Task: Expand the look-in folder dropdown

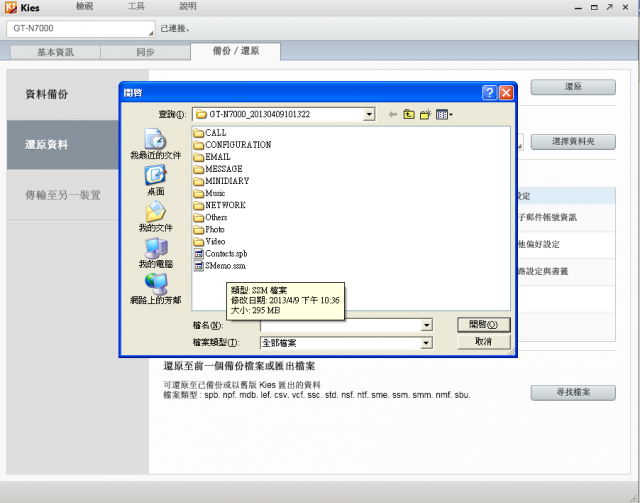Action: coord(369,114)
